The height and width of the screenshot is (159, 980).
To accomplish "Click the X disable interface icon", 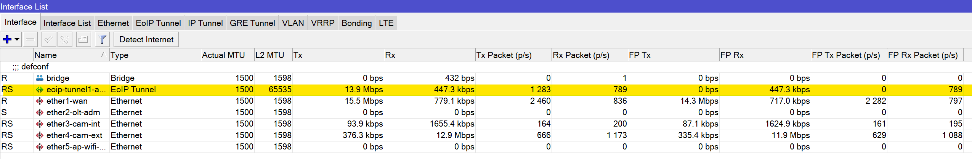I will tap(65, 39).
